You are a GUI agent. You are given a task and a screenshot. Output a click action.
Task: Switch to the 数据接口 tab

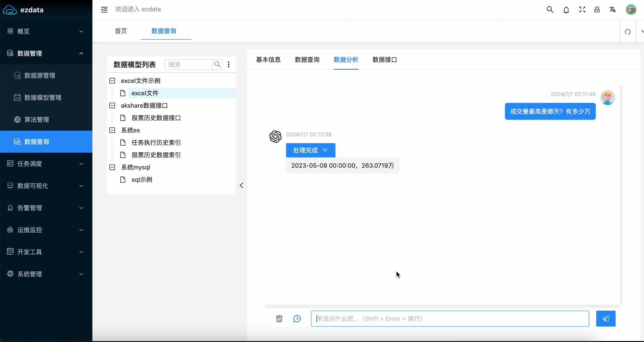[x=384, y=60]
